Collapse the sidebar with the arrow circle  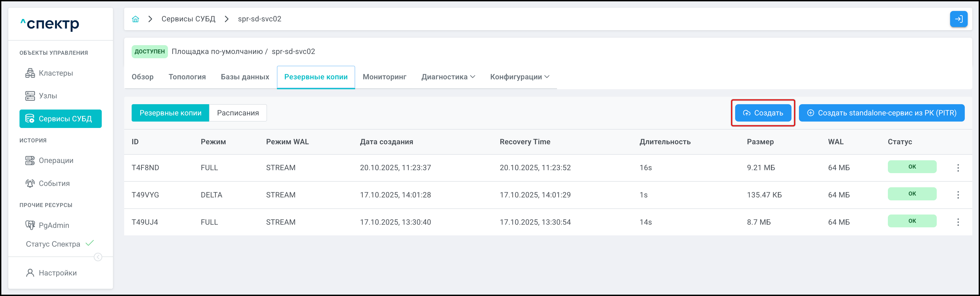point(98,257)
